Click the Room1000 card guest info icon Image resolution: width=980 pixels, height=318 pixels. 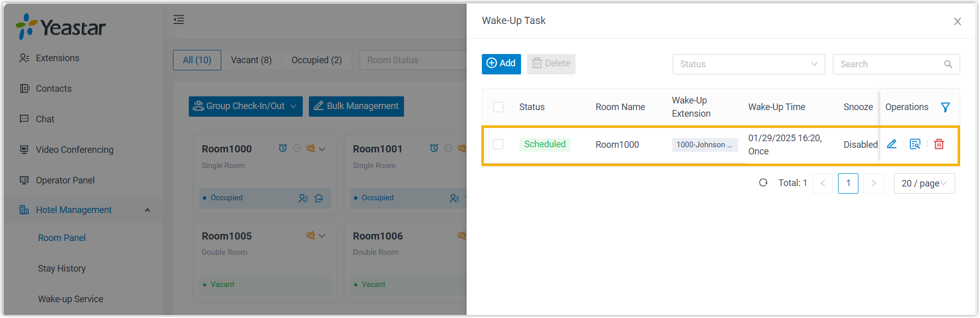tap(303, 198)
